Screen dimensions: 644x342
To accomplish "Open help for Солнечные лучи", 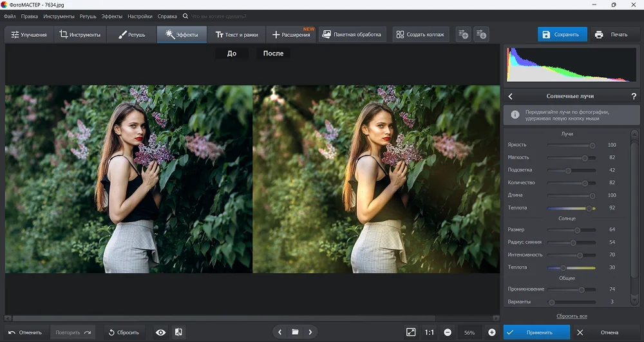I will [x=633, y=96].
